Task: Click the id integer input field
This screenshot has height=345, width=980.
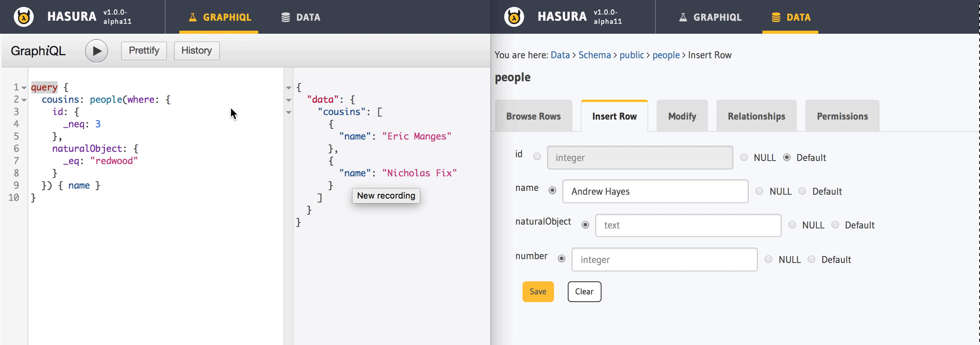Action: click(640, 158)
